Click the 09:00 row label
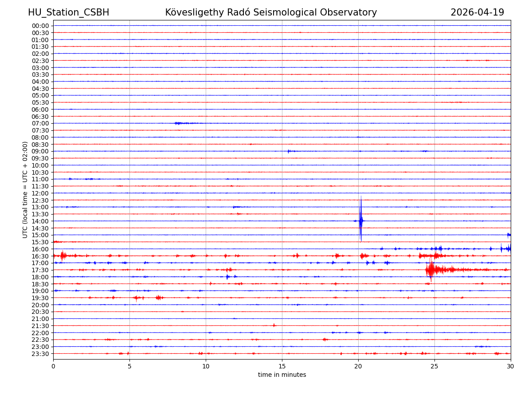 click(x=40, y=151)
